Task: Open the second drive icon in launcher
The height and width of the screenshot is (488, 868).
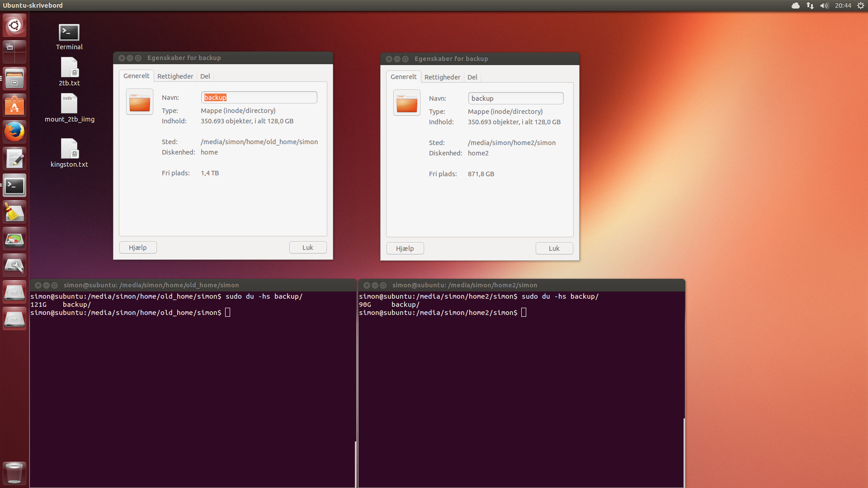Action: (x=14, y=319)
